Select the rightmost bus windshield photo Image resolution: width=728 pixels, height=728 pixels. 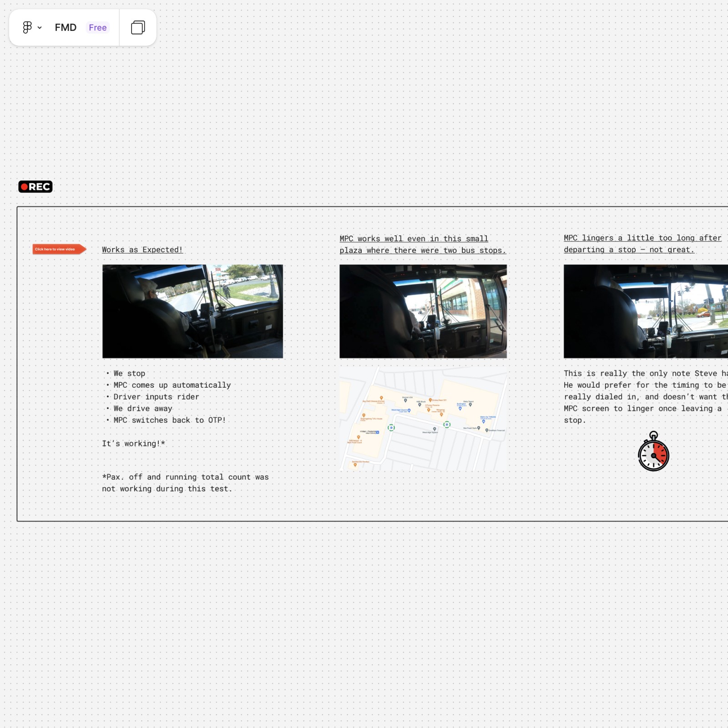pos(646,311)
